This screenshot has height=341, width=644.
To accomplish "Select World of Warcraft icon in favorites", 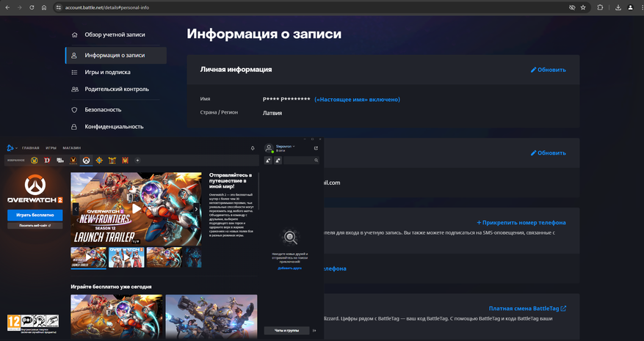I will click(x=35, y=161).
